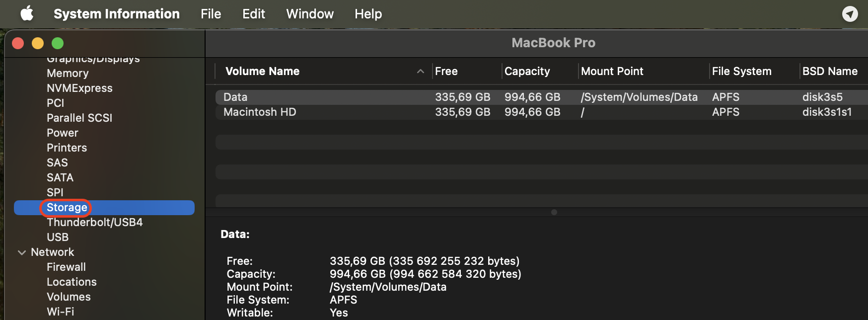Select Parallel SCSI in the sidebar
The image size is (868, 320).
pos(79,118)
